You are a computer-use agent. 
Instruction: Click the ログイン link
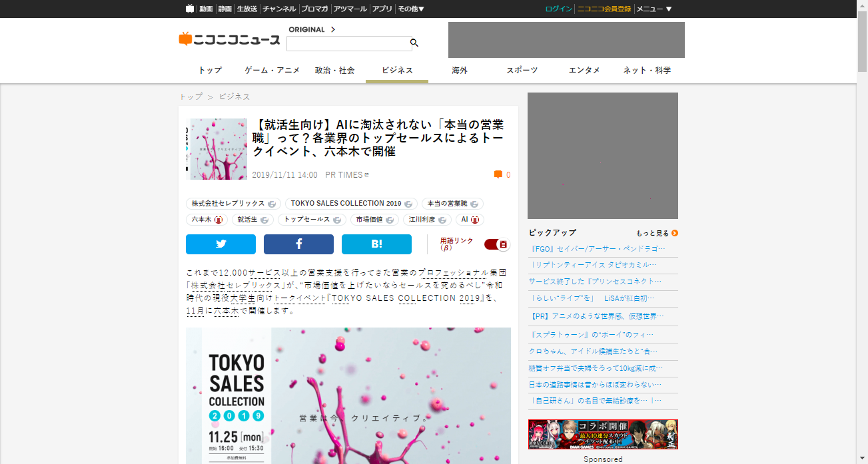tap(559, 9)
